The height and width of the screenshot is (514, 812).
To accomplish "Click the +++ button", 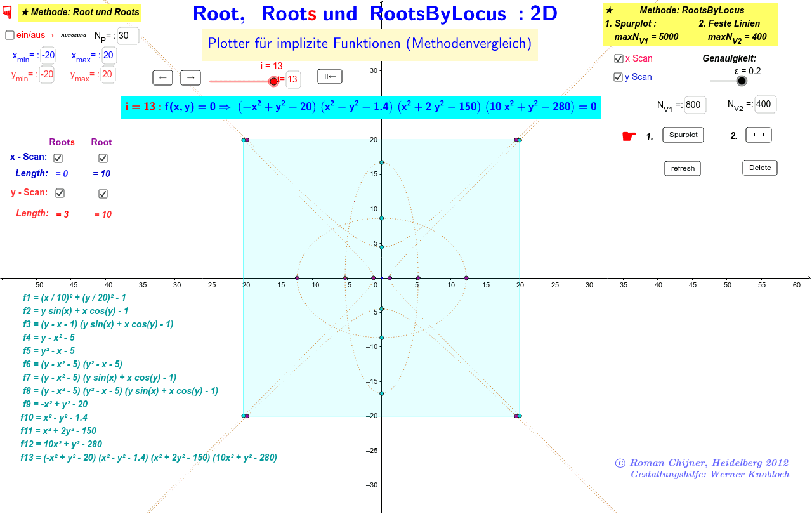I will (x=759, y=135).
